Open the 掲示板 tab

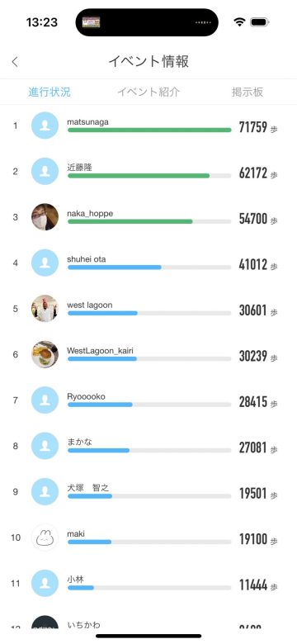pos(247,92)
